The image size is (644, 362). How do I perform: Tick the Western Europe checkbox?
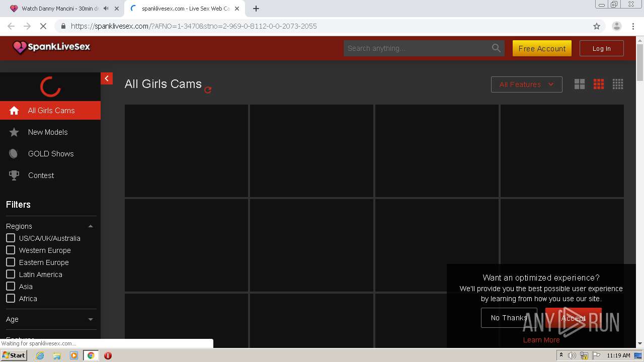pos(11,250)
